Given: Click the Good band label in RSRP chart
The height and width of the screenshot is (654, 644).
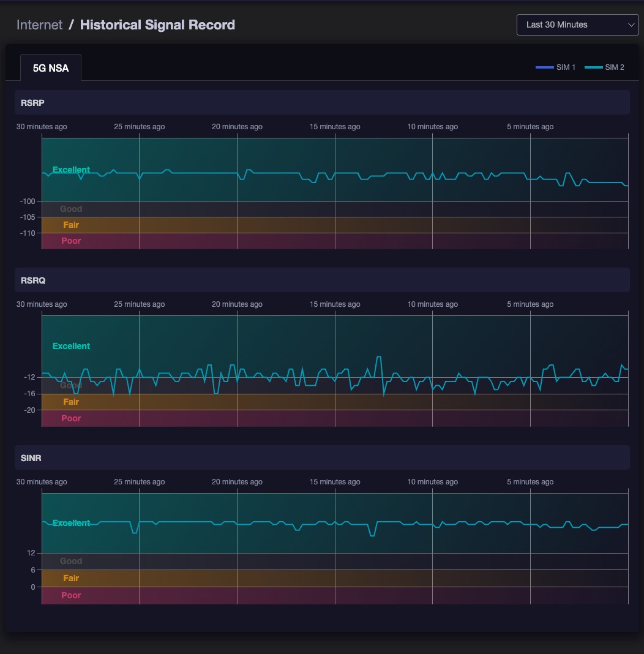Looking at the screenshot, I should (x=71, y=209).
